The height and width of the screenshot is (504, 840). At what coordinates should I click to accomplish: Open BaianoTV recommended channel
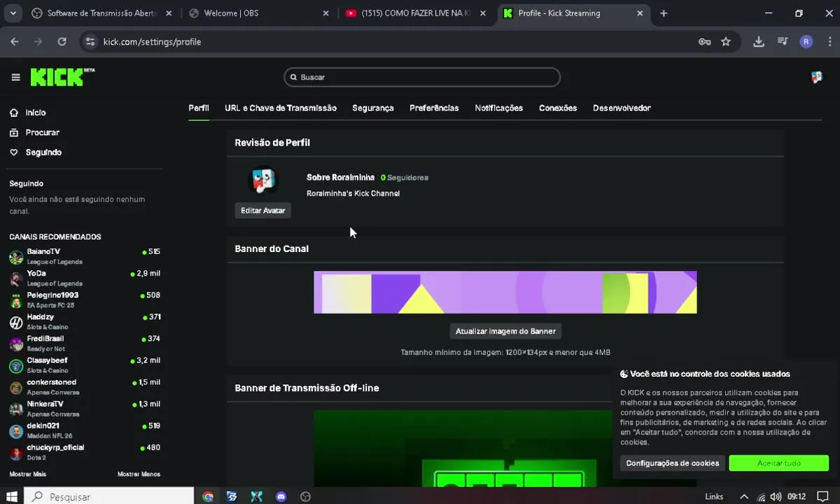85,256
